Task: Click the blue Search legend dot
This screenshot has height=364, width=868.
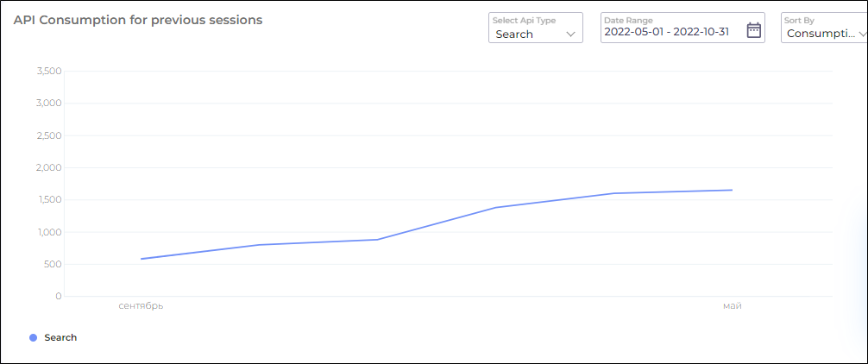Action: (34, 338)
